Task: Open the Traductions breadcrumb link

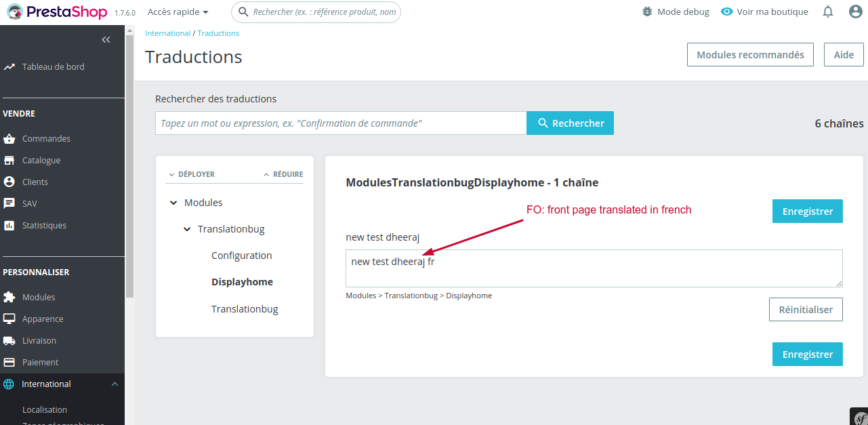Action: click(218, 33)
